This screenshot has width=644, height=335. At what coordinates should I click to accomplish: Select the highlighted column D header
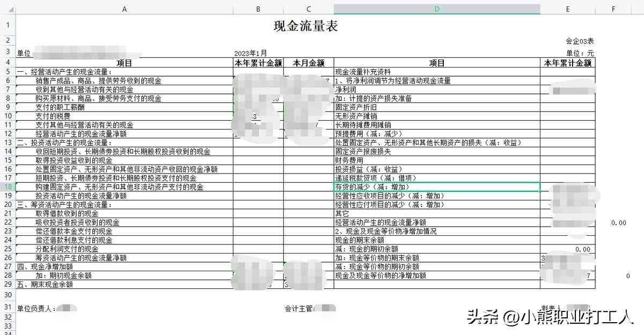[x=437, y=9]
